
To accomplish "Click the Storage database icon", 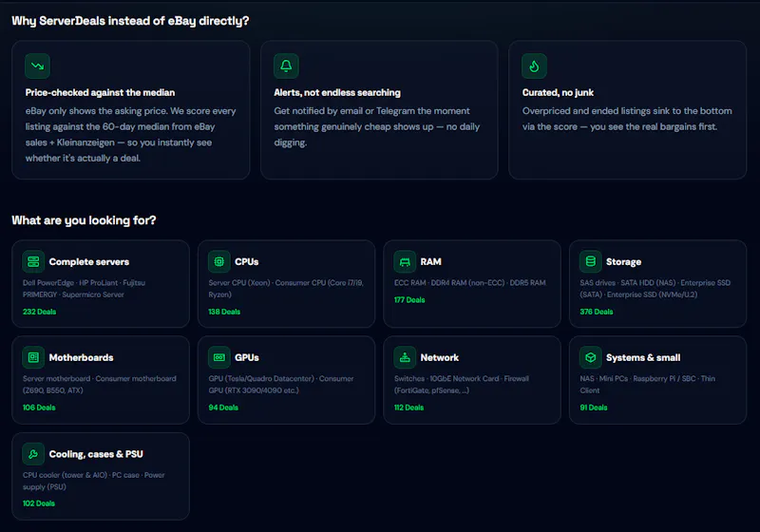I will (590, 261).
